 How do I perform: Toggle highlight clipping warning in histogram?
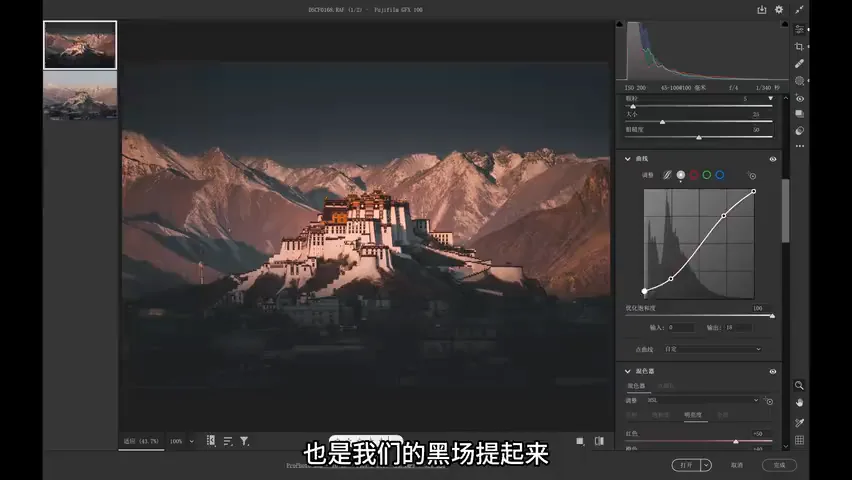pyautogui.click(x=784, y=24)
